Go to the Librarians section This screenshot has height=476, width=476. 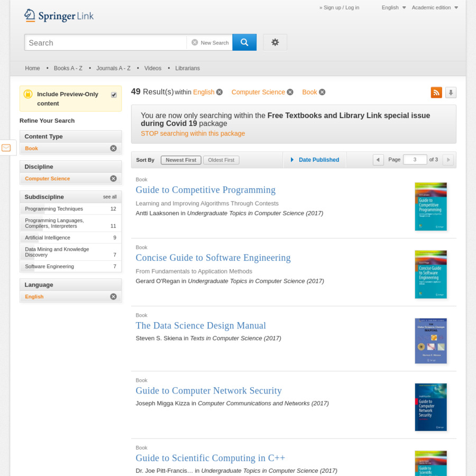[187, 68]
